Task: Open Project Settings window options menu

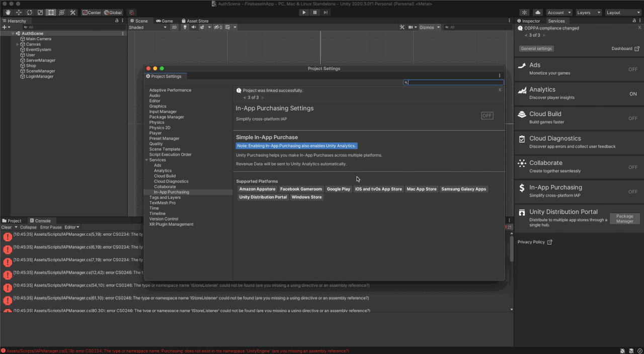Action: click(500, 76)
